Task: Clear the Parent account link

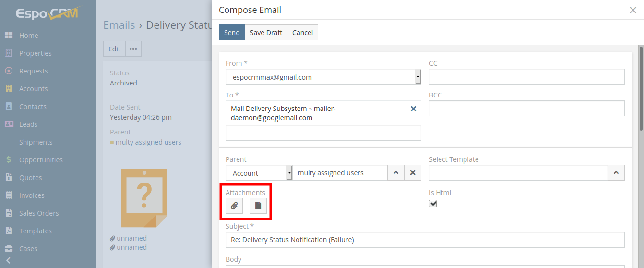Action: [x=412, y=173]
